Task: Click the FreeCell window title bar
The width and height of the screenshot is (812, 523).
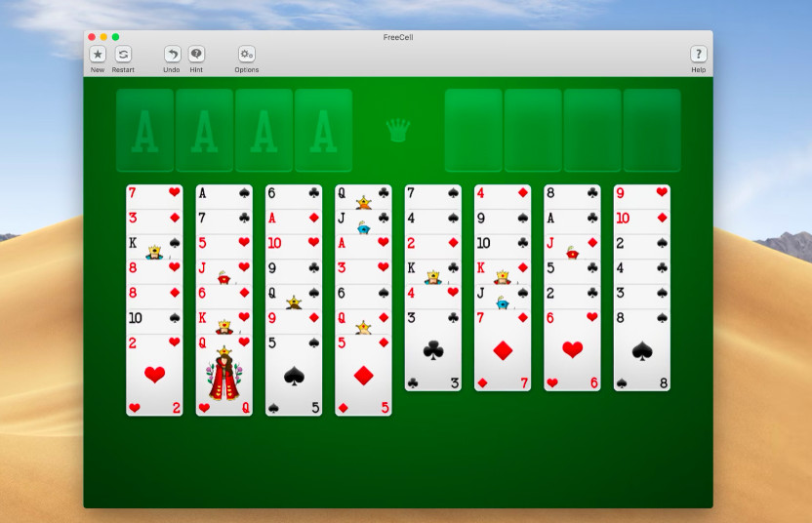Action: 398,37
